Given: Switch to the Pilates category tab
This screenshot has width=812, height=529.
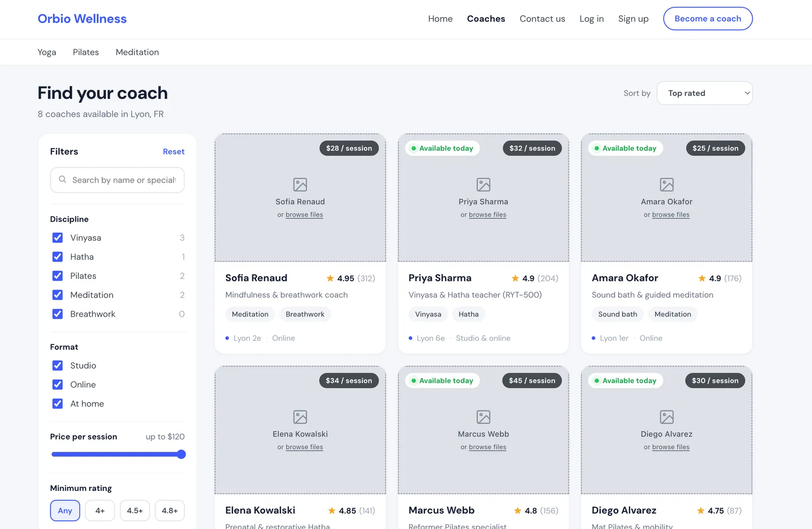Looking at the screenshot, I should 86,52.
